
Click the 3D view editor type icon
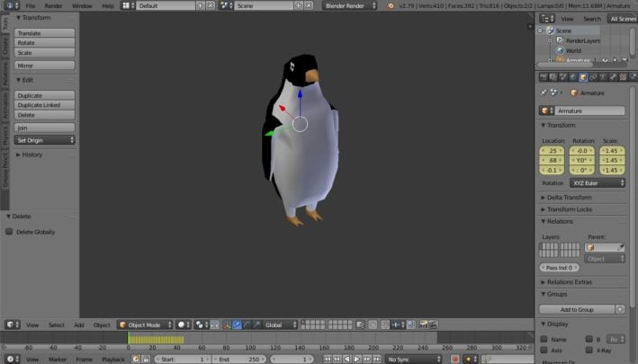(x=11, y=324)
